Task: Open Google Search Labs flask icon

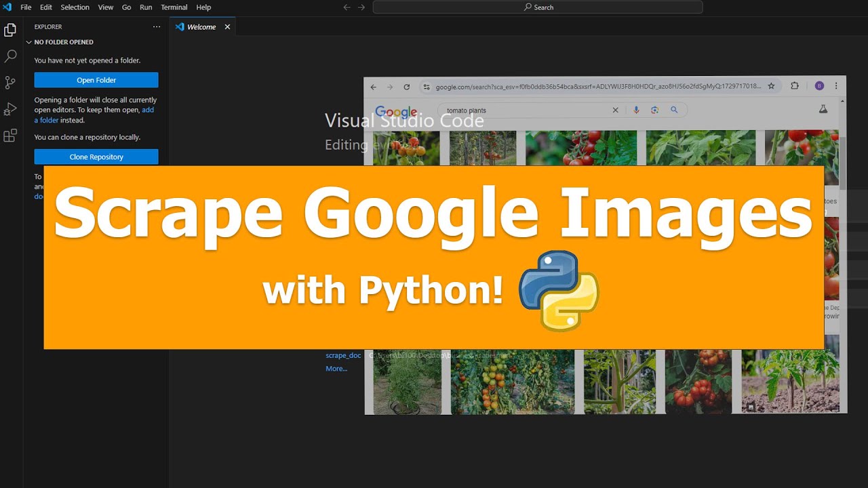Action: point(823,109)
